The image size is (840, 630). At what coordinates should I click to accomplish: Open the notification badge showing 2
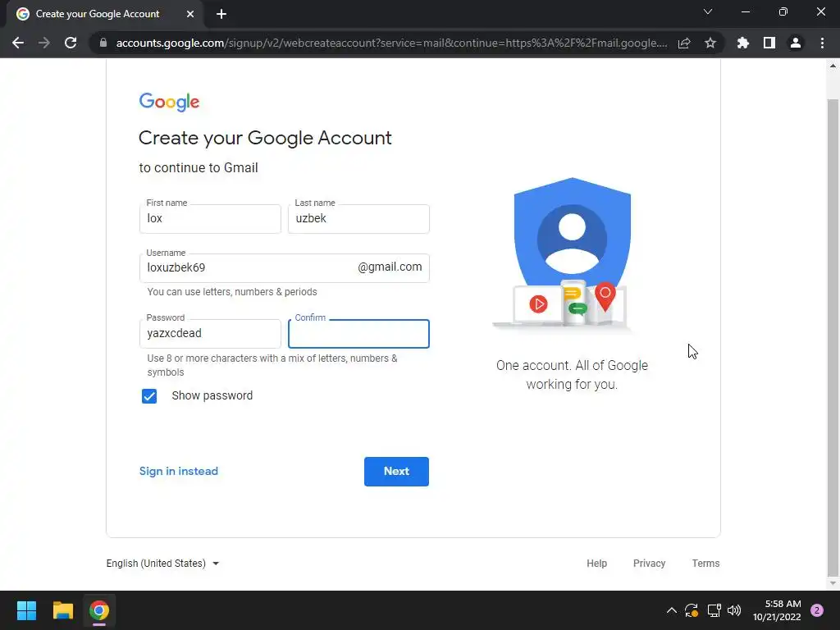click(x=817, y=610)
